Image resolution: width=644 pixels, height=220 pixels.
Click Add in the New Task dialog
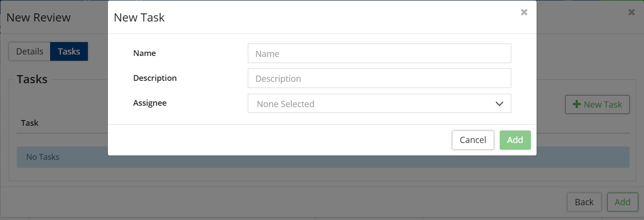pyautogui.click(x=515, y=140)
